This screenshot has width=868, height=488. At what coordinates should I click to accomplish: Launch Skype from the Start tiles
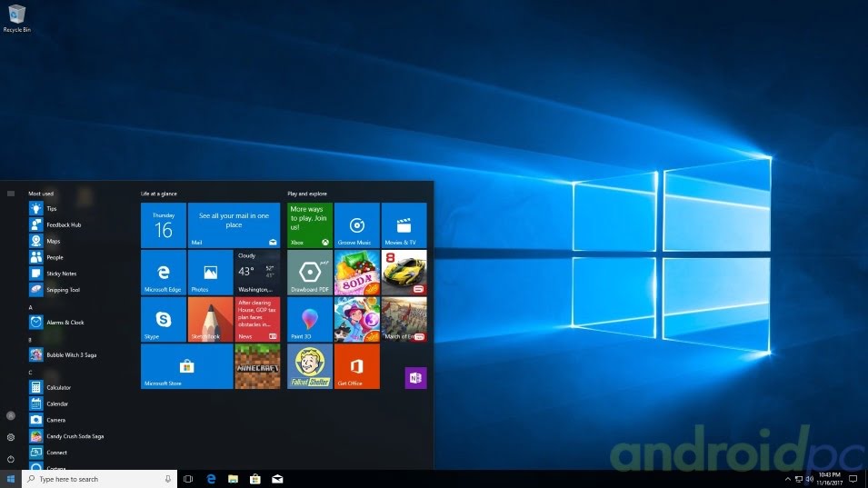tap(164, 319)
